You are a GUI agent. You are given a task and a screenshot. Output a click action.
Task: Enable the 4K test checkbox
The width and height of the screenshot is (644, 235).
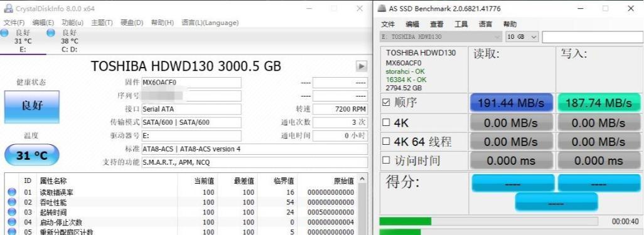pos(386,123)
